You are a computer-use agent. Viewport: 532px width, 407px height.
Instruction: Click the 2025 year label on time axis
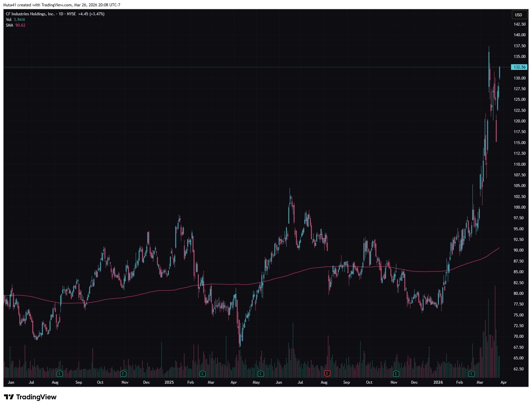[169, 382]
